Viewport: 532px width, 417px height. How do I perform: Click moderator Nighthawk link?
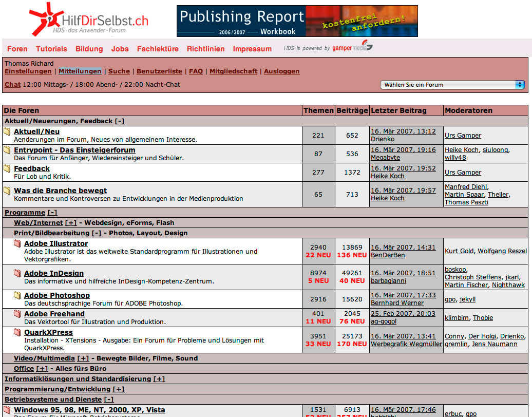[508, 285]
